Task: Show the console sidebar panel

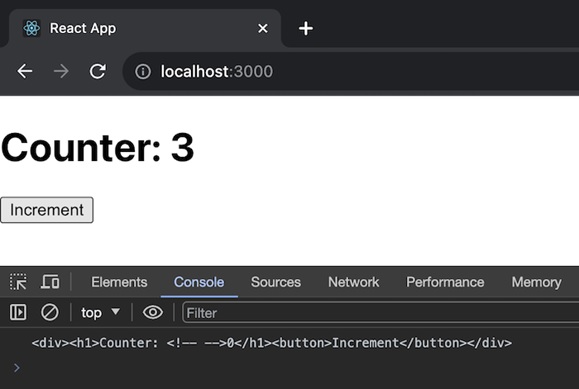Action: 18,312
